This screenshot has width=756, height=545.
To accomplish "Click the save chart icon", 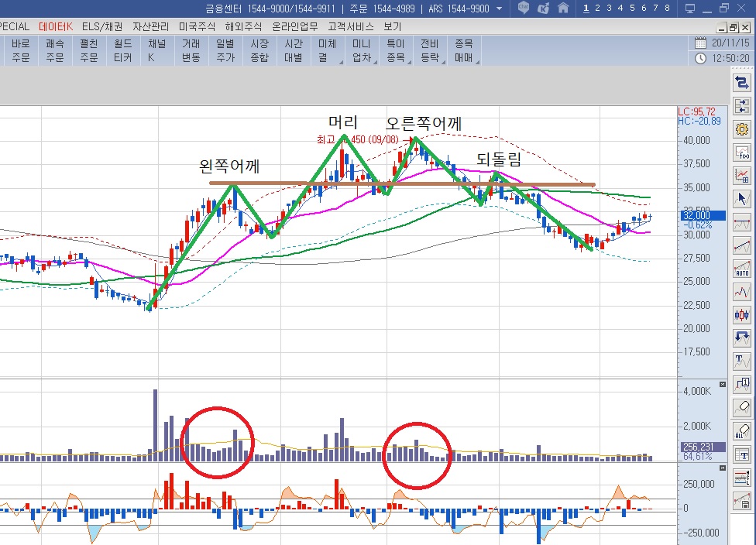I will click(x=742, y=501).
